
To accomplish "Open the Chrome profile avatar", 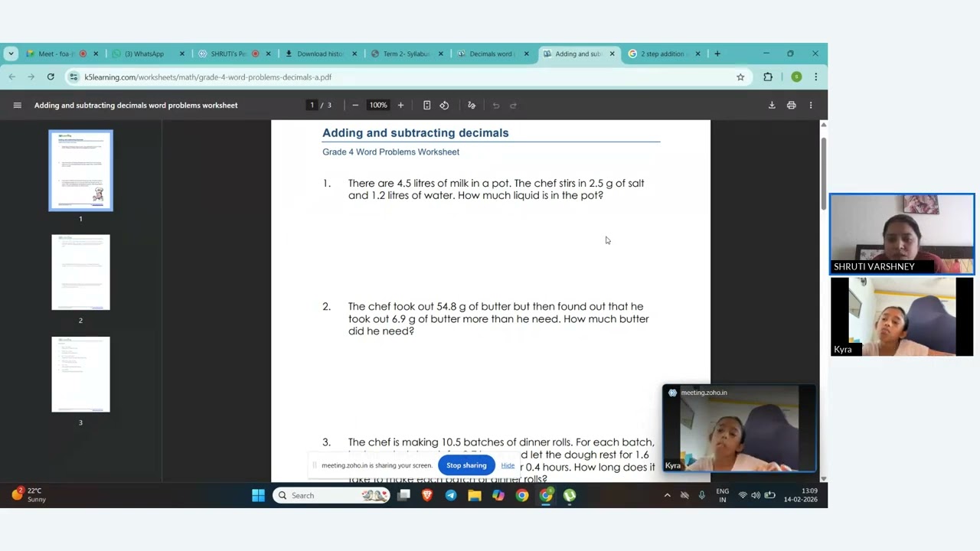I will tap(796, 77).
